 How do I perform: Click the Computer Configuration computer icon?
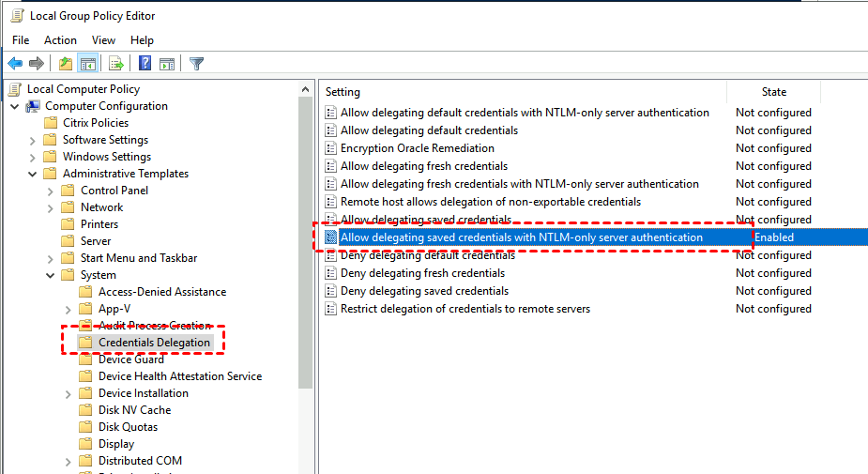point(33,106)
